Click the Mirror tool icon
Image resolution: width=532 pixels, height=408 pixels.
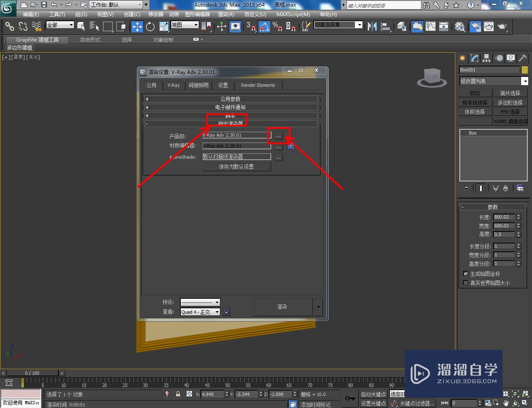pyautogui.click(x=372, y=27)
